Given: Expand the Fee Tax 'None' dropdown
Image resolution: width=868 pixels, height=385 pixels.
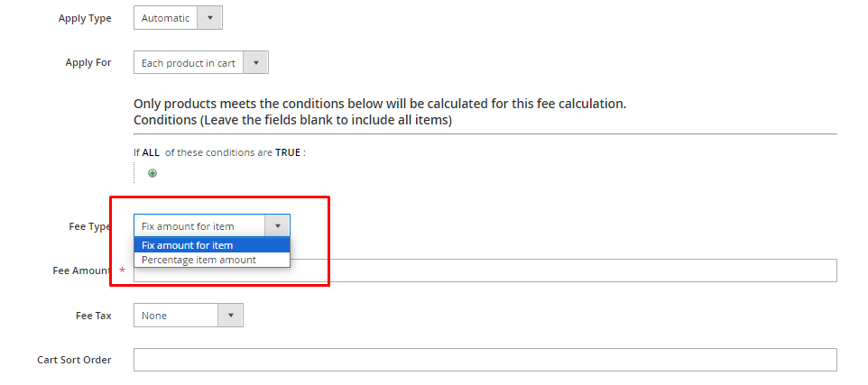Looking at the screenshot, I should pos(177,316).
